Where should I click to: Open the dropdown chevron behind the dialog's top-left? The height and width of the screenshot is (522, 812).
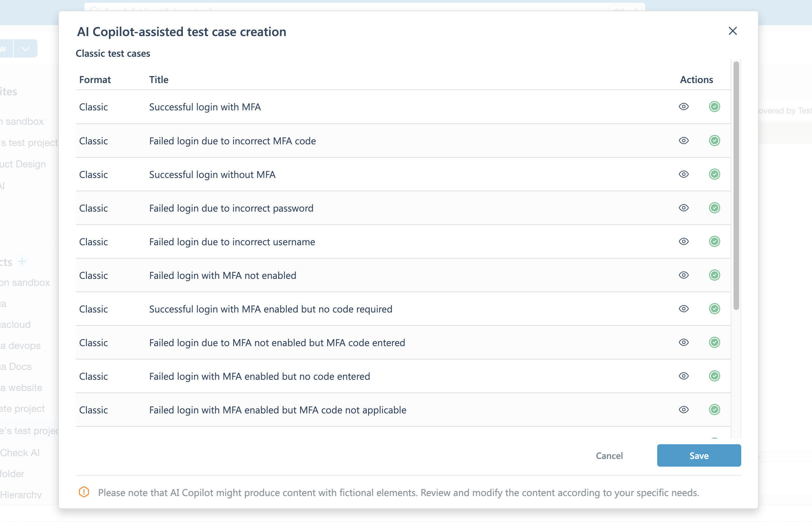[x=25, y=49]
